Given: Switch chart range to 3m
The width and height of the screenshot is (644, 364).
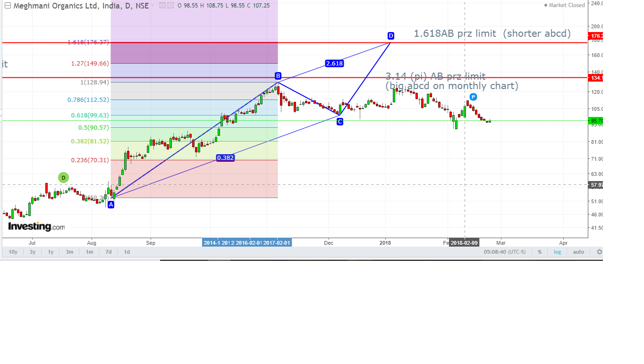Looking at the screenshot, I should [69, 252].
